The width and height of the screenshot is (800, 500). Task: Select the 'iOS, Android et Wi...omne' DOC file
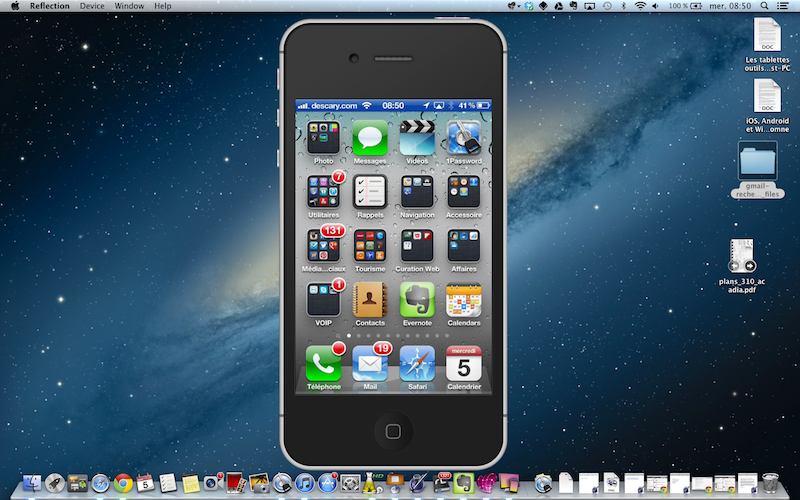point(767,106)
